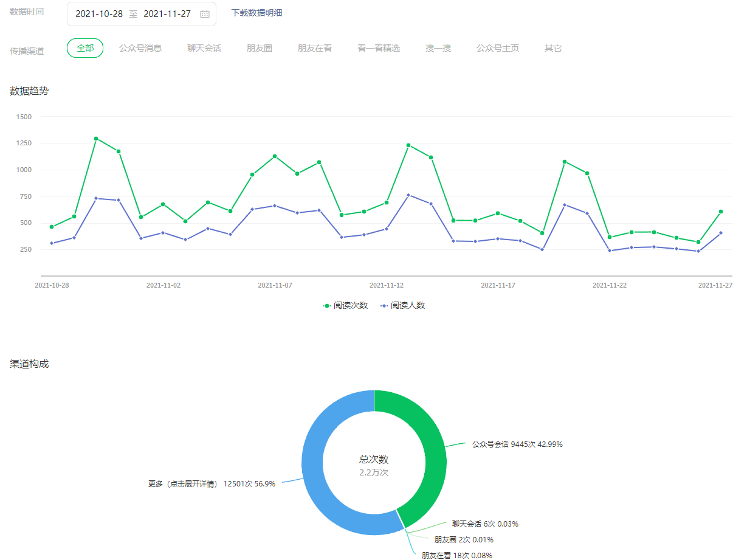Screen dimensions: 747x560
Task: Switch to 公众号消息 channel
Action: pos(140,48)
